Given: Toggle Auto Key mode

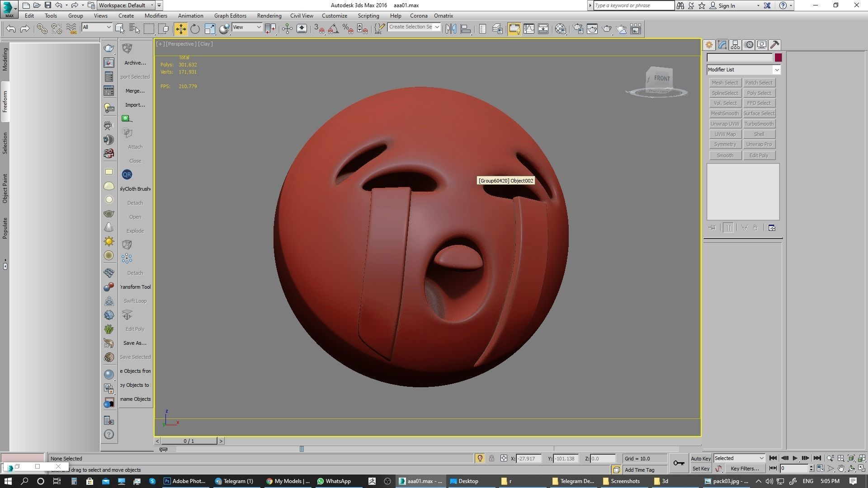Looking at the screenshot, I should point(701,458).
